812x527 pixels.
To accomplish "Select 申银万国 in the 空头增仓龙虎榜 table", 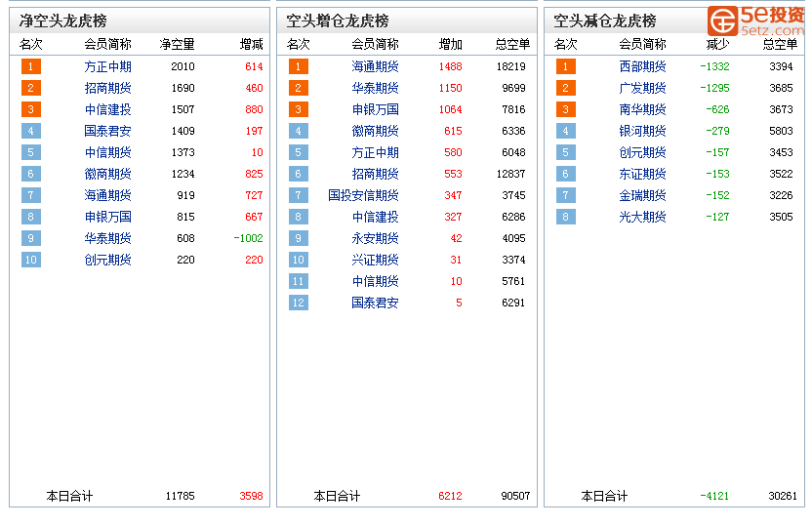I will (375, 109).
